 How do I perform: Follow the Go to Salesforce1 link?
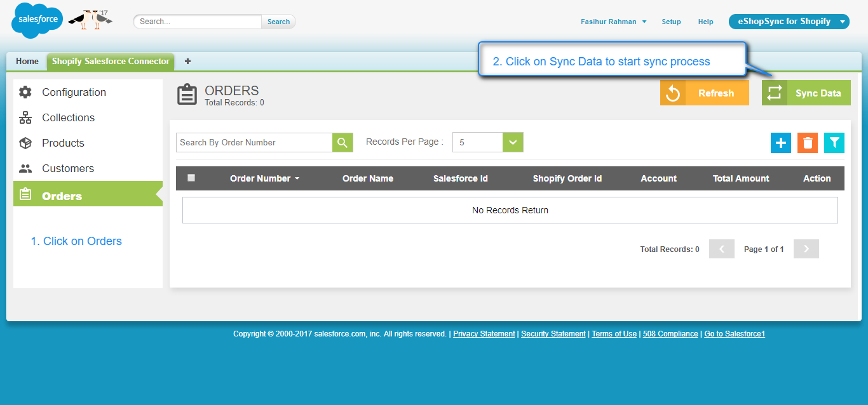735,334
